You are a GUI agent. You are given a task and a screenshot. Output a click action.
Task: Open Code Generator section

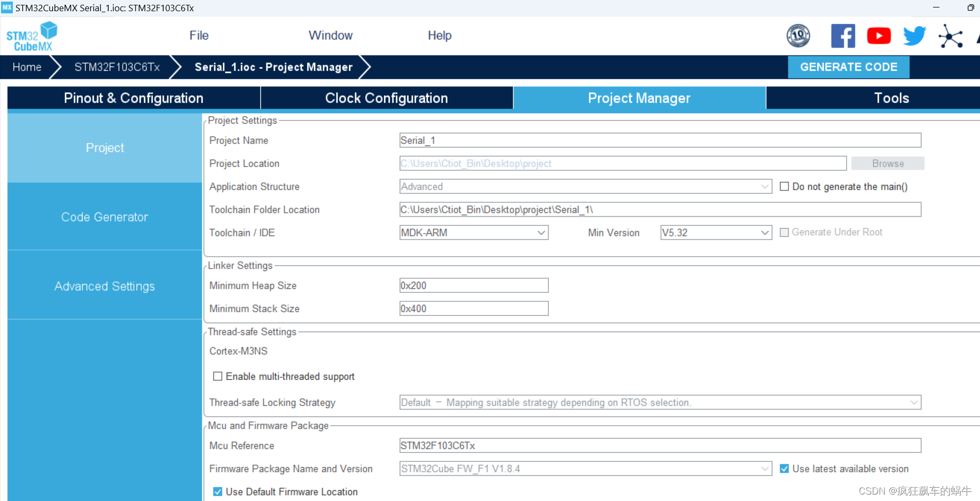105,217
